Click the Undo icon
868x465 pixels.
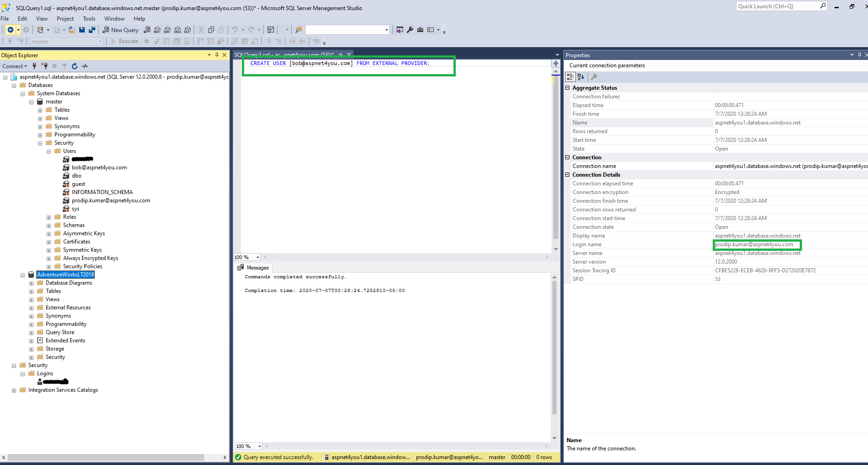(235, 30)
